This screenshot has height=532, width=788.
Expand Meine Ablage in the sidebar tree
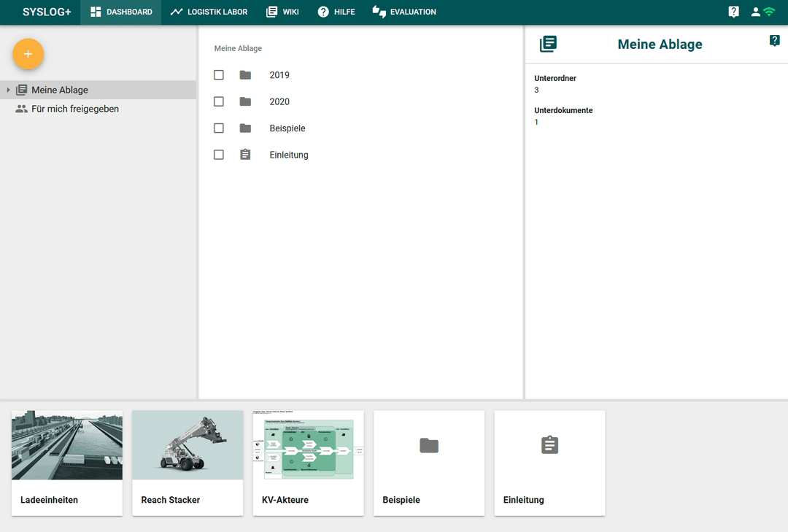tap(7, 90)
